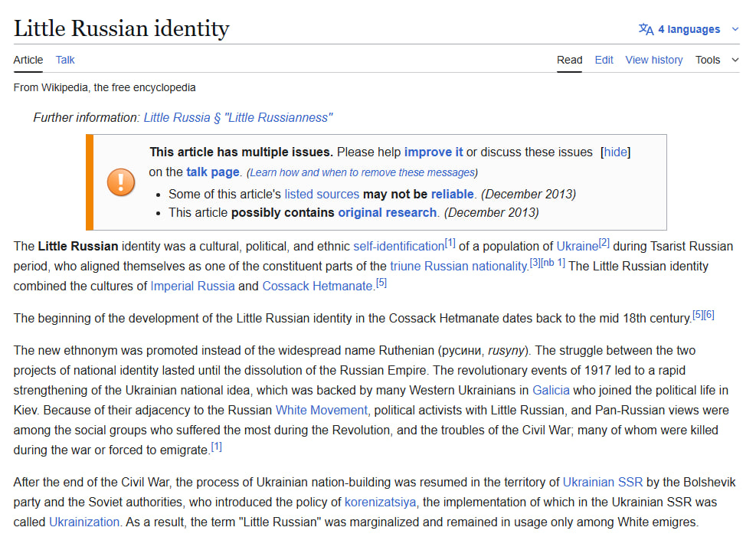Open the Edit tab
Viewport: 756px width, 537px height.
604,60
